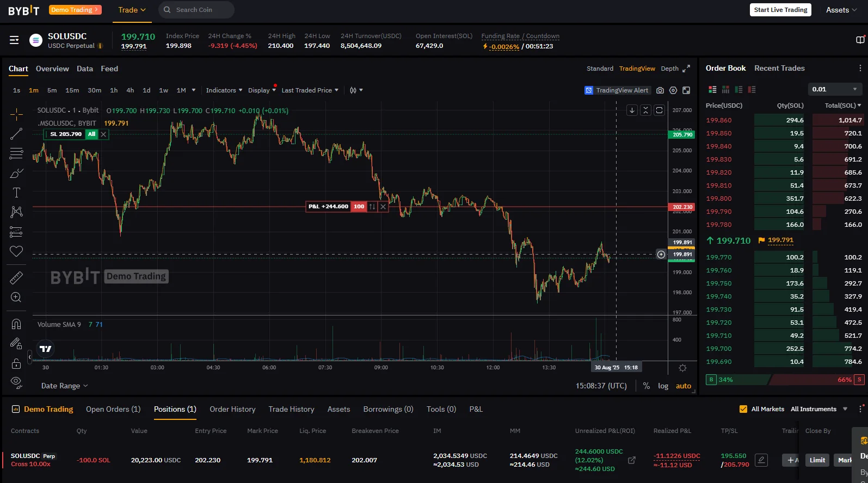Click the 202.230 entry price label
868x483 pixels.
coord(682,207)
